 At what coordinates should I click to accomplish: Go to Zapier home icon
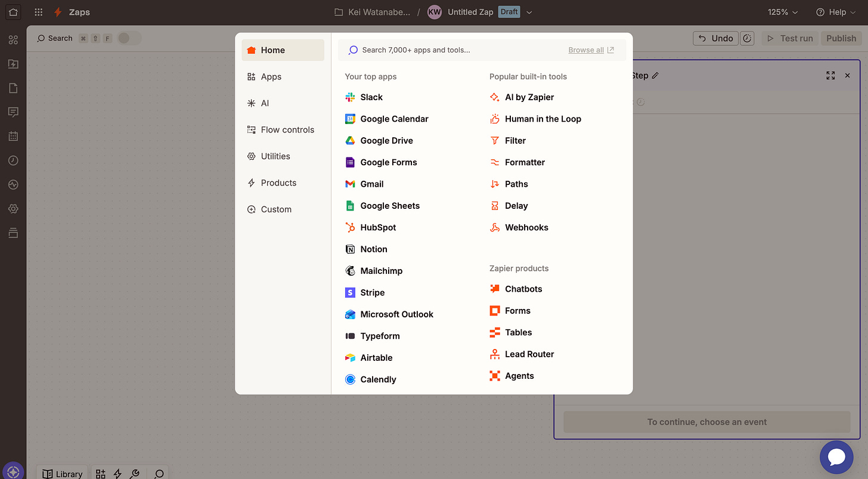pyautogui.click(x=13, y=12)
